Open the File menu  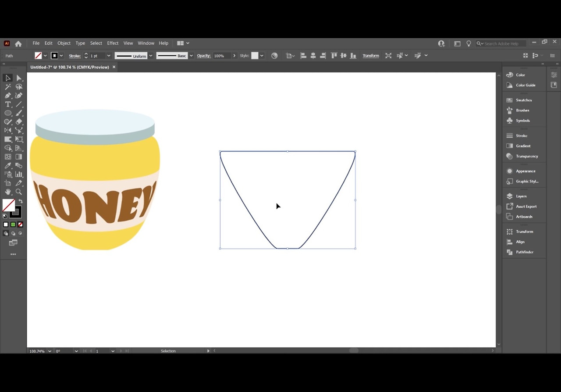tap(36, 43)
